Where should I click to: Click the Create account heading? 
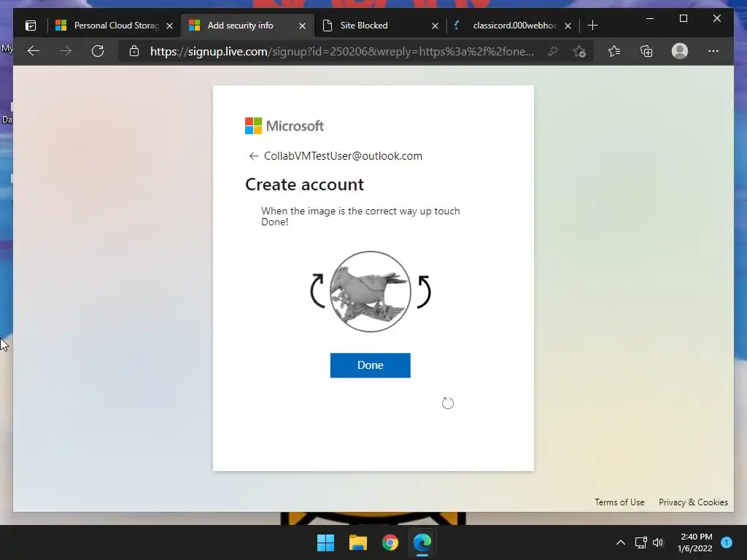pos(304,184)
